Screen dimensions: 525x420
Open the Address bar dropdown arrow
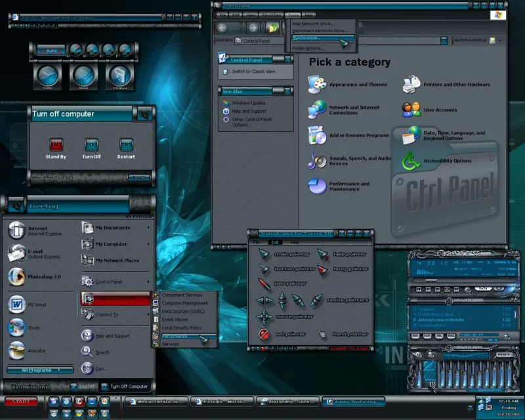click(446, 41)
